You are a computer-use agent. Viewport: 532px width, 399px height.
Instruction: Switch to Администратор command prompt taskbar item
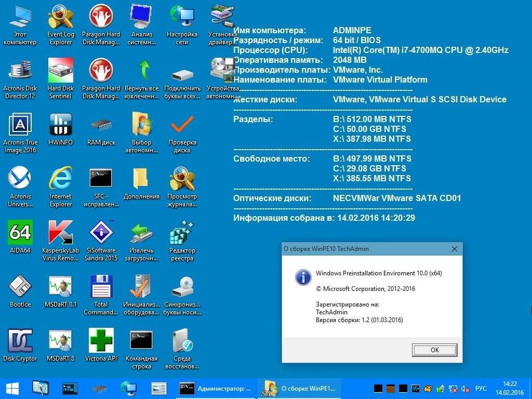216,389
